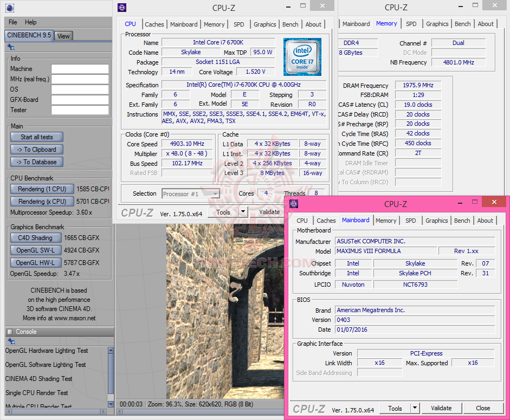This screenshot has height=420, width=510.
Task: Click the pin icon below CINEBENCH 9.5 tab
Action: [11, 47]
